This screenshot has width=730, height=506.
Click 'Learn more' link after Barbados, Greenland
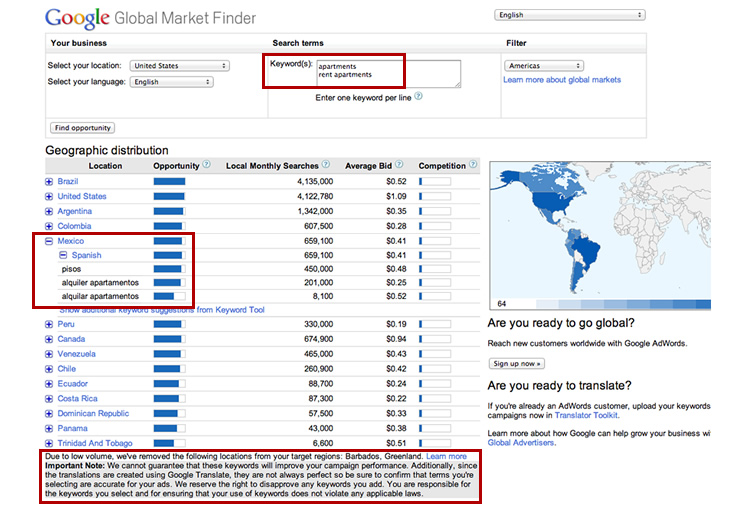446,456
